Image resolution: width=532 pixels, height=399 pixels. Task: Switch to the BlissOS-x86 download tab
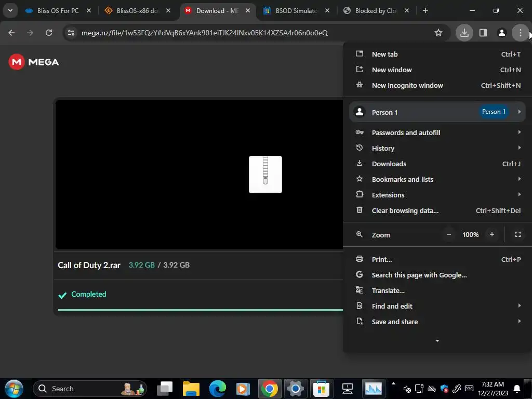[137, 10]
